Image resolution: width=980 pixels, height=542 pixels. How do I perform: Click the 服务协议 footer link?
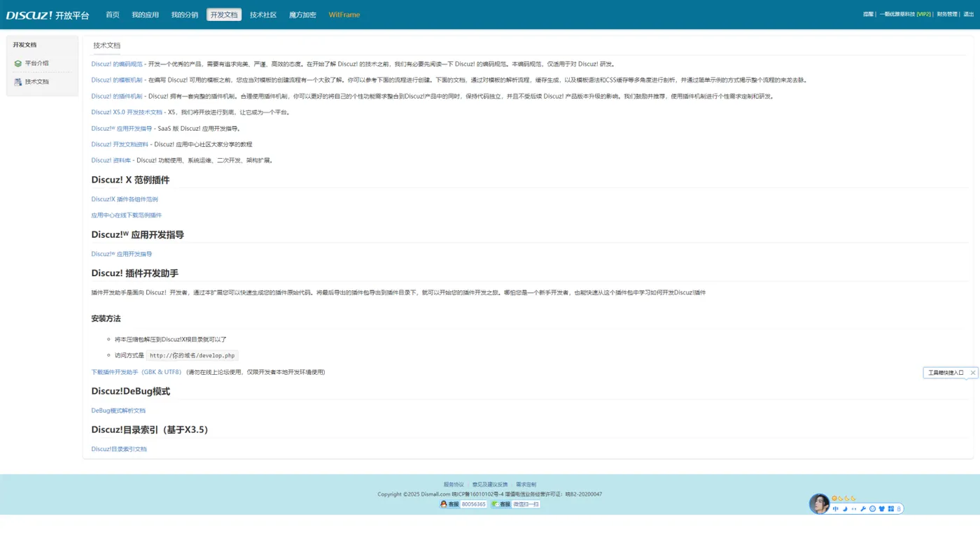point(454,485)
